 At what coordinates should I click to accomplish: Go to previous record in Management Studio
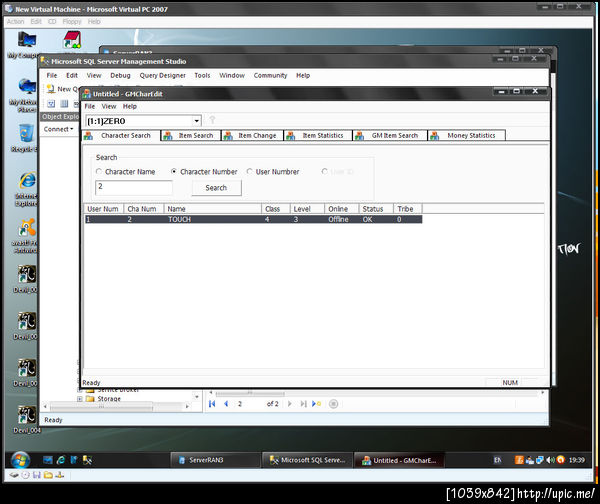(x=226, y=404)
